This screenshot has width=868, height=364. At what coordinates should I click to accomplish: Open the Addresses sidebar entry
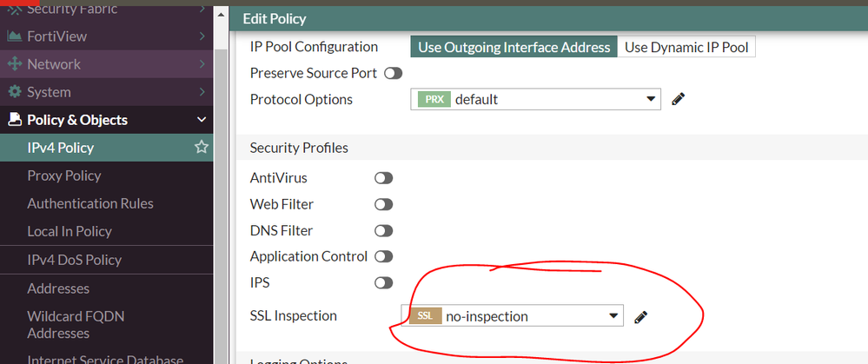(x=58, y=288)
